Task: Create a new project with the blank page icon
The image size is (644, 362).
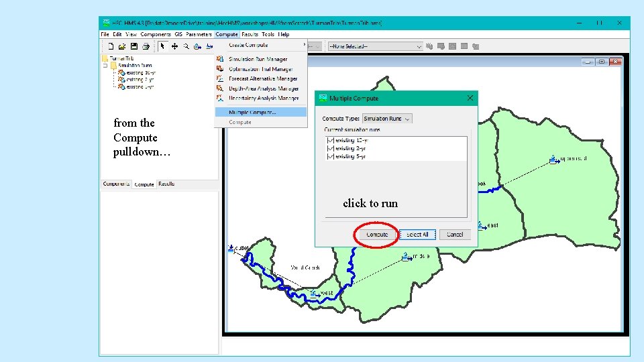Action: pyautogui.click(x=111, y=46)
